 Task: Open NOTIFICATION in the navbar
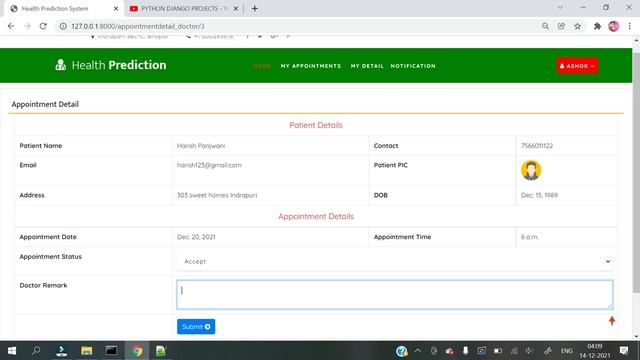(x=413, y=66)
